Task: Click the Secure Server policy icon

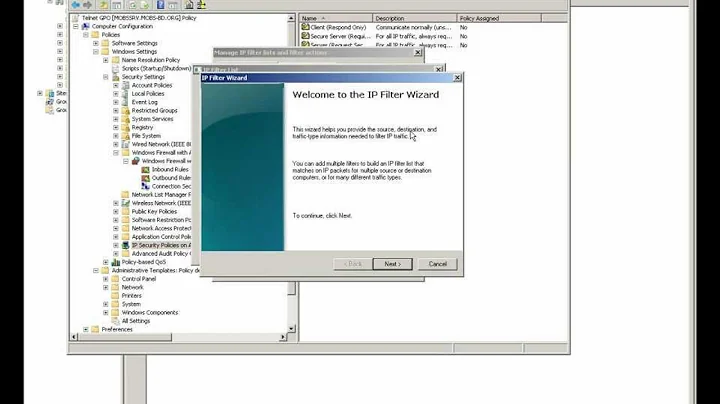Action: tap(305, 36)
